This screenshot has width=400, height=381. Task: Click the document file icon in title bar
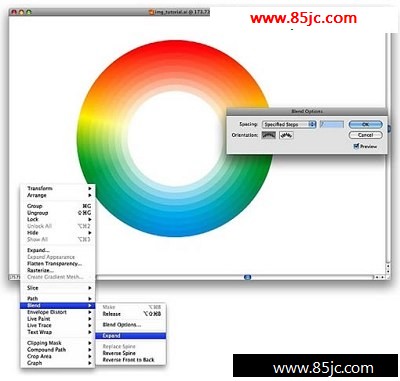[x=152, y=12]
